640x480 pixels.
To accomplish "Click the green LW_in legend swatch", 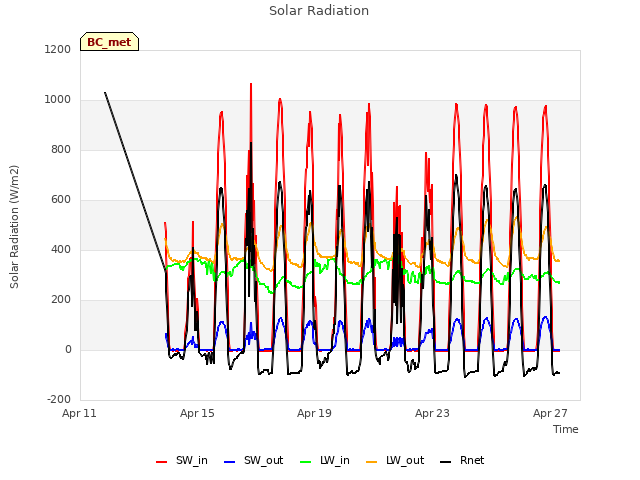I will click(306, 462).
